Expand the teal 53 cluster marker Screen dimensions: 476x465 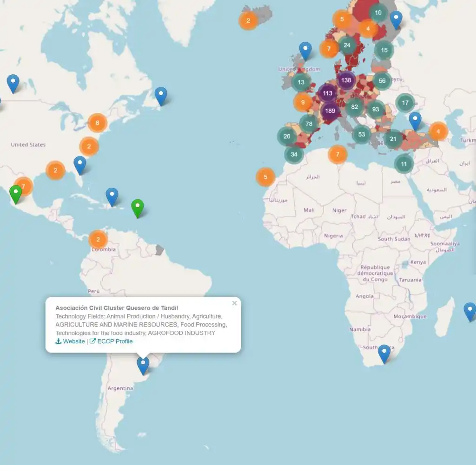361,134
